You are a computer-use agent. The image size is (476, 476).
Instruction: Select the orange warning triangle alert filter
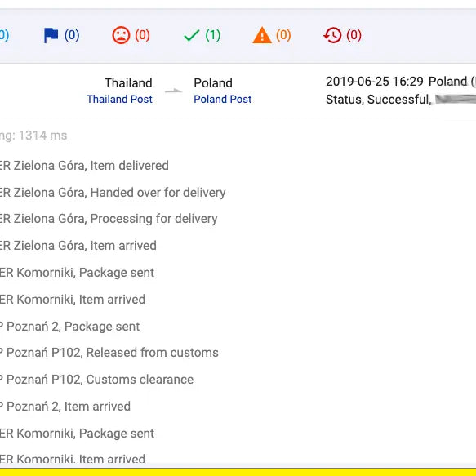click(x=262, y=35)
